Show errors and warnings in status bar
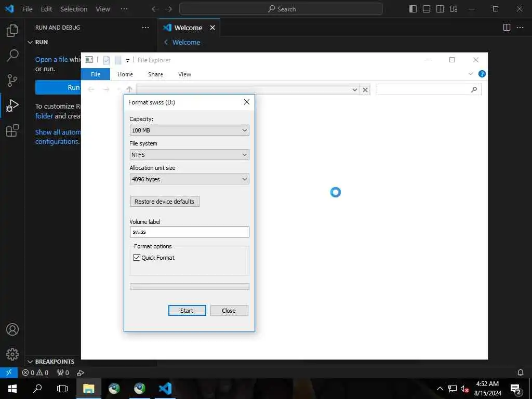 tap(35, 373)
